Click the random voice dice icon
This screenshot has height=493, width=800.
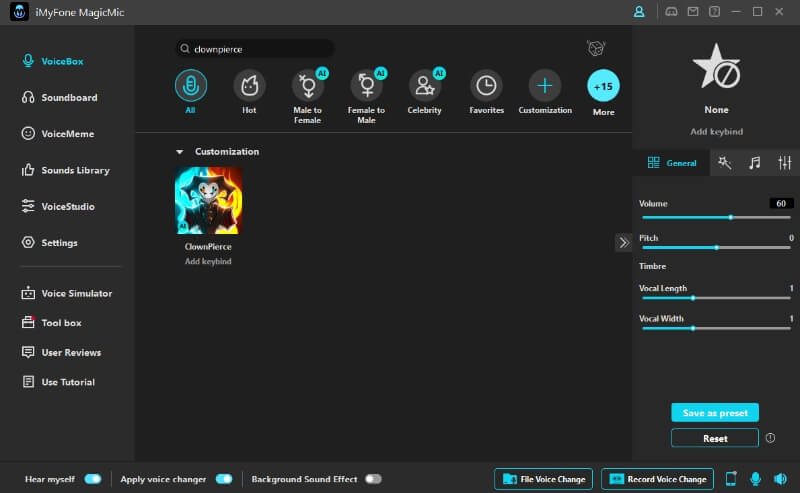pos(595,48)
